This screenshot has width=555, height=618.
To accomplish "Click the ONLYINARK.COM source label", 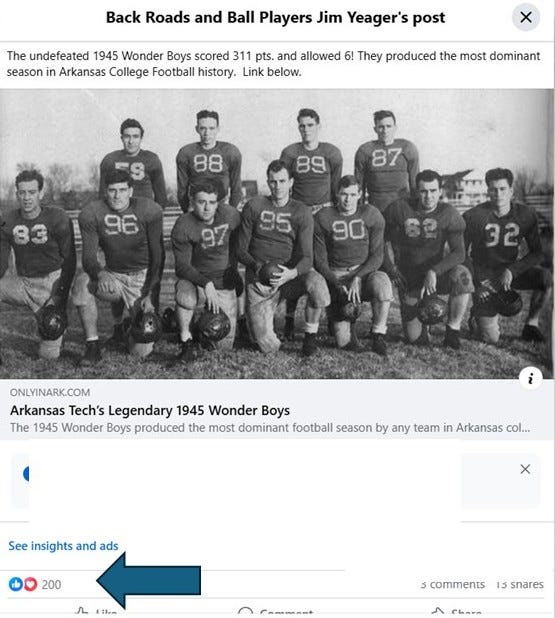I will 50,393.
